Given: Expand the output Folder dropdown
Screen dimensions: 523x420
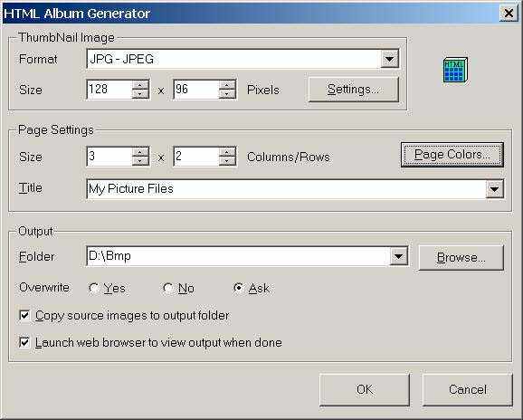Looking at the screenshot, I should click(398, 256).
